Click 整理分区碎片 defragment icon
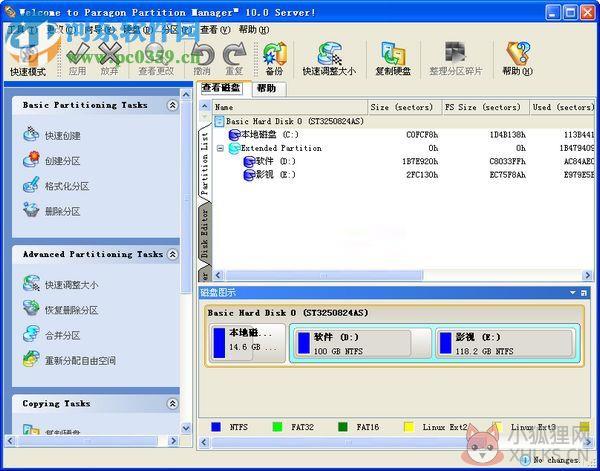The image size is (600, 471). [456, 59]
